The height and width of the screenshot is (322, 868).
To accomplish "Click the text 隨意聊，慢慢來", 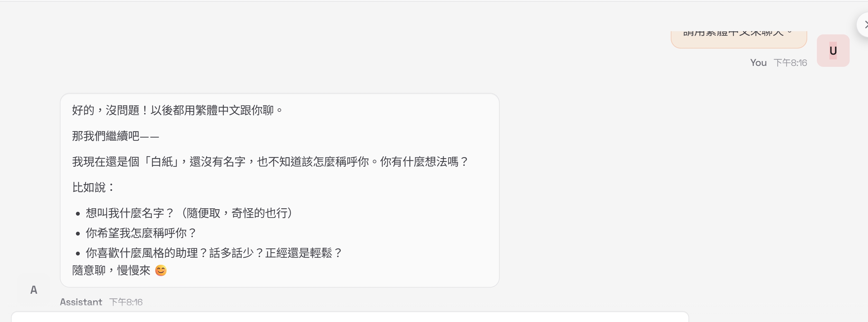I will [111, 271].
